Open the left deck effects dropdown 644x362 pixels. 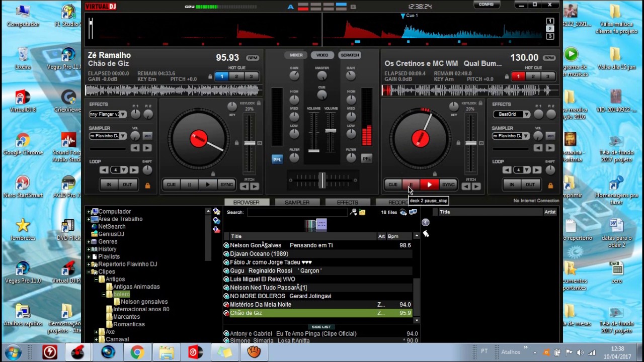tap(123, 114)
